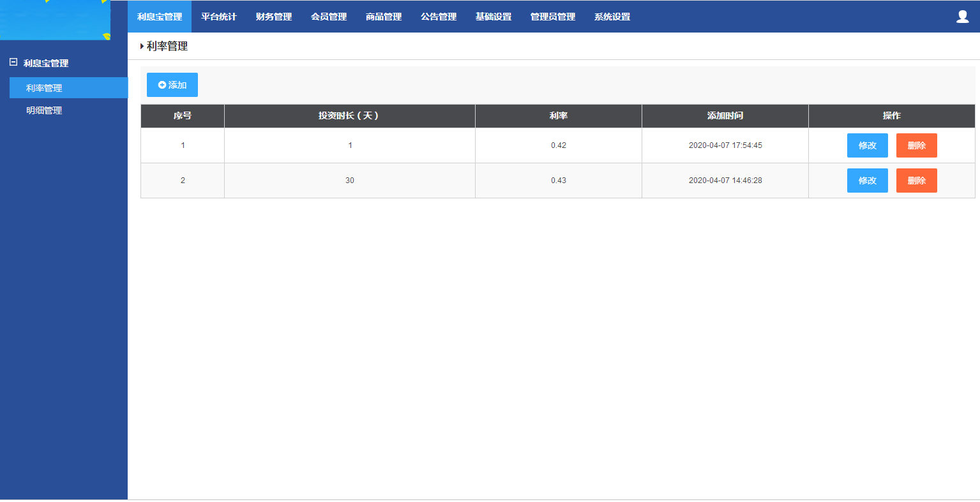Collapse the 利息宝管理 sidebar section

[x=13, y=63]
